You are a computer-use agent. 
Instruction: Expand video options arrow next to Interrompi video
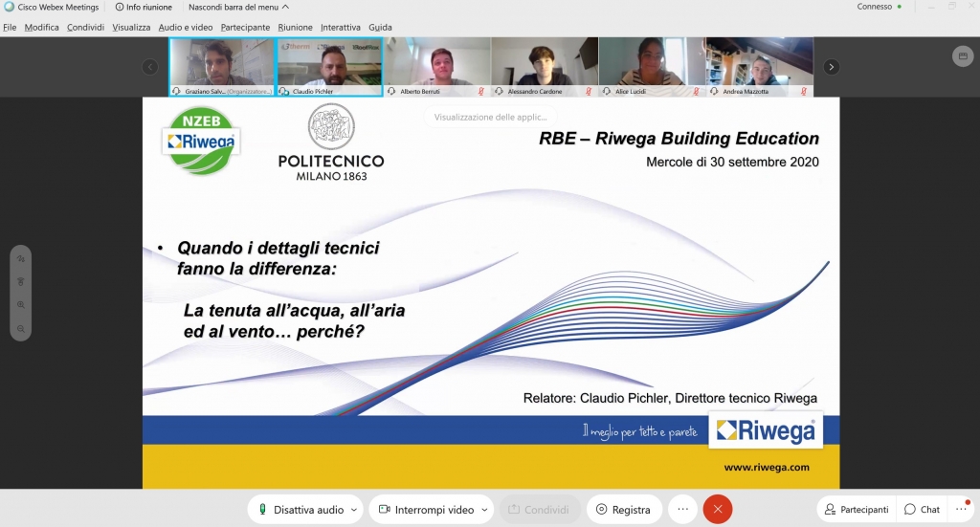(484, 510)
